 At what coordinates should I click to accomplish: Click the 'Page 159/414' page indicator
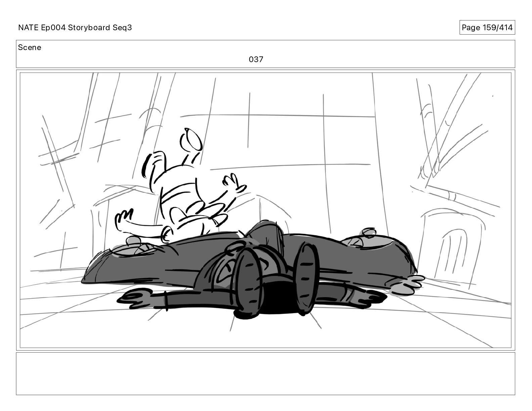tap(487, 28)
